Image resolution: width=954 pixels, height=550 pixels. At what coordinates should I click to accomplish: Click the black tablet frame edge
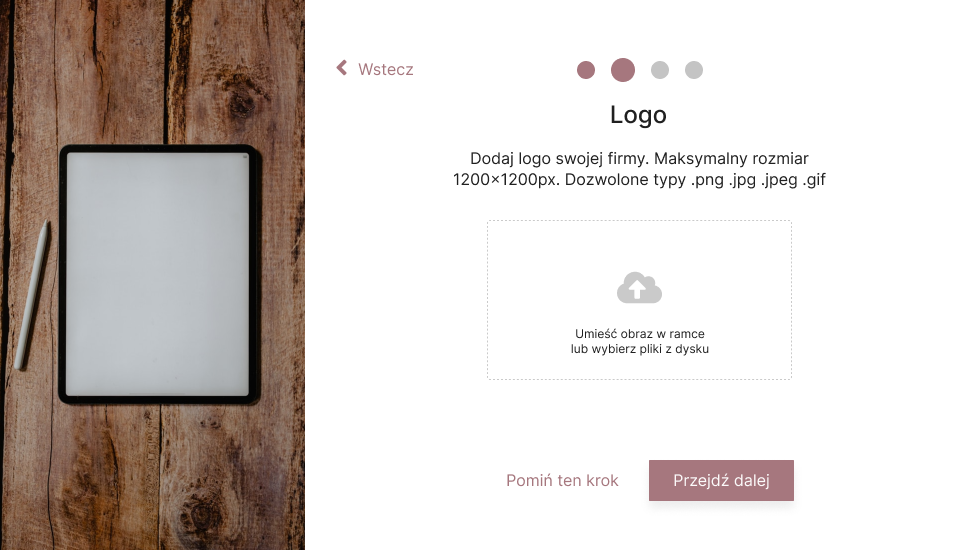click(x=63, y=274)
